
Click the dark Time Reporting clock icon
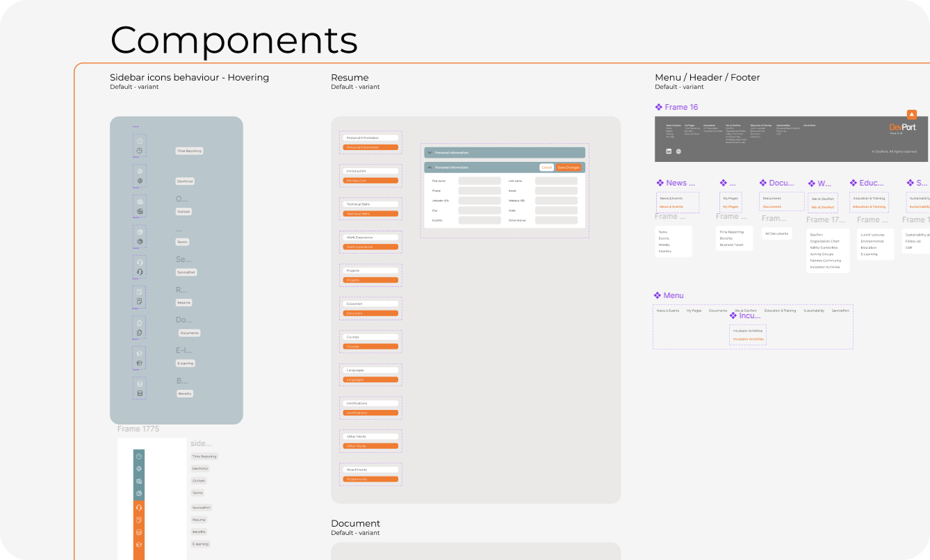[x=140, y=151]
